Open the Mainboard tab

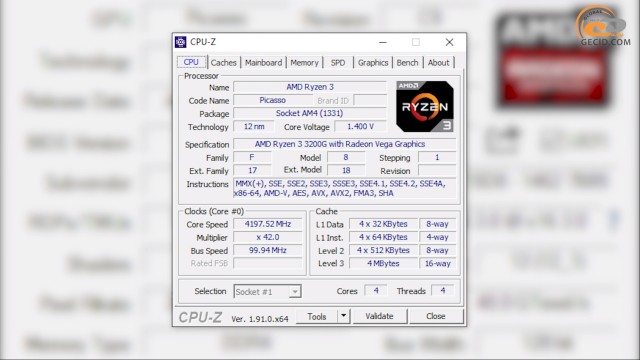(x=263, y=62)
